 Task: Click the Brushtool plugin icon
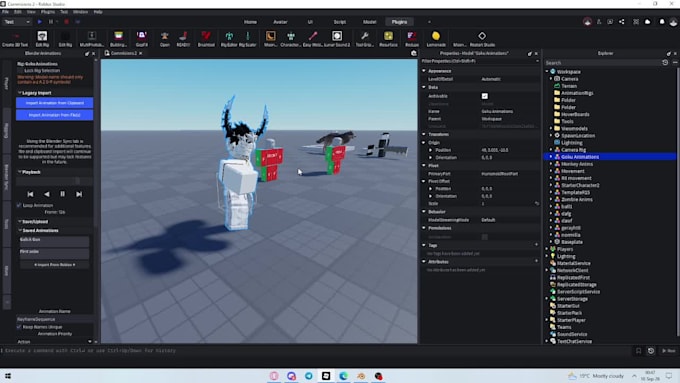(206, 38)
